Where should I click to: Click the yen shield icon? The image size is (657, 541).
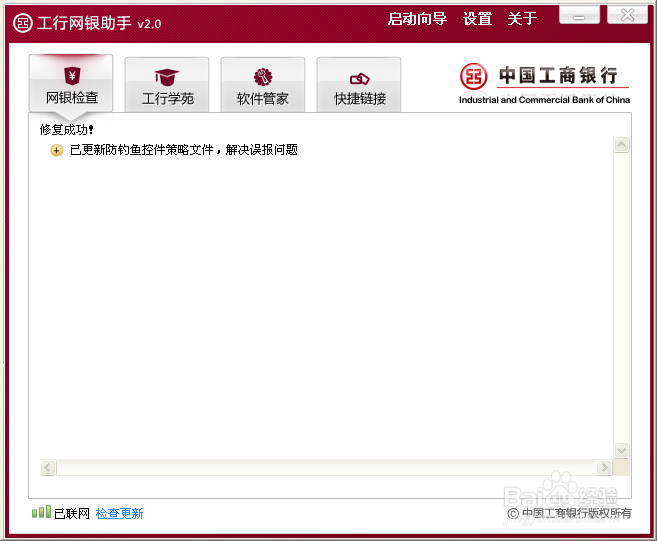72,76
